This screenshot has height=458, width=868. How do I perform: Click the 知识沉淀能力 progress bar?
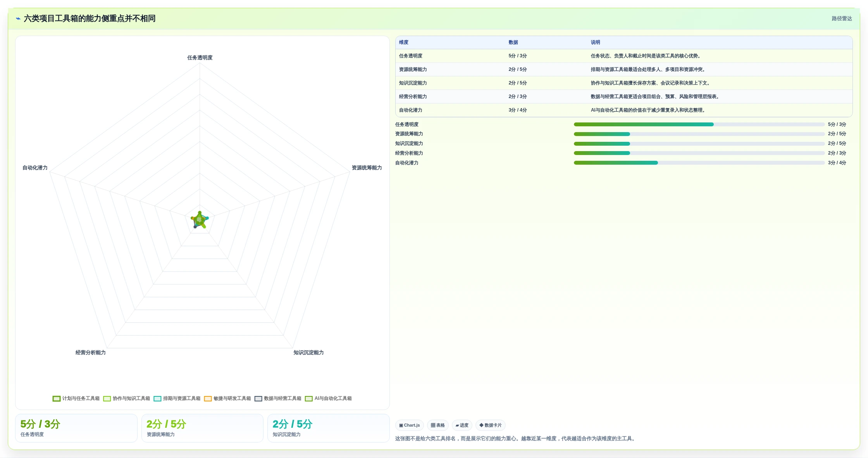[x=699, y=144]
